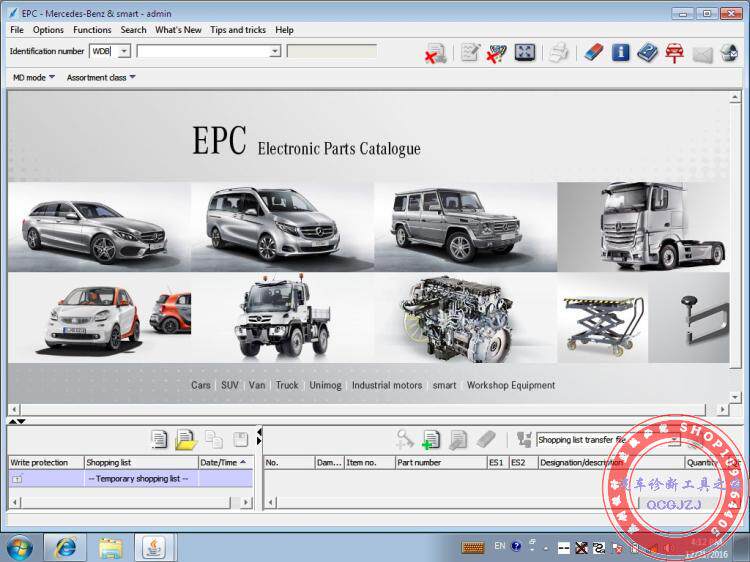Click the save shopping list floppy icon
The width and height of the screenshot is (750, 562).
[240, 439]
